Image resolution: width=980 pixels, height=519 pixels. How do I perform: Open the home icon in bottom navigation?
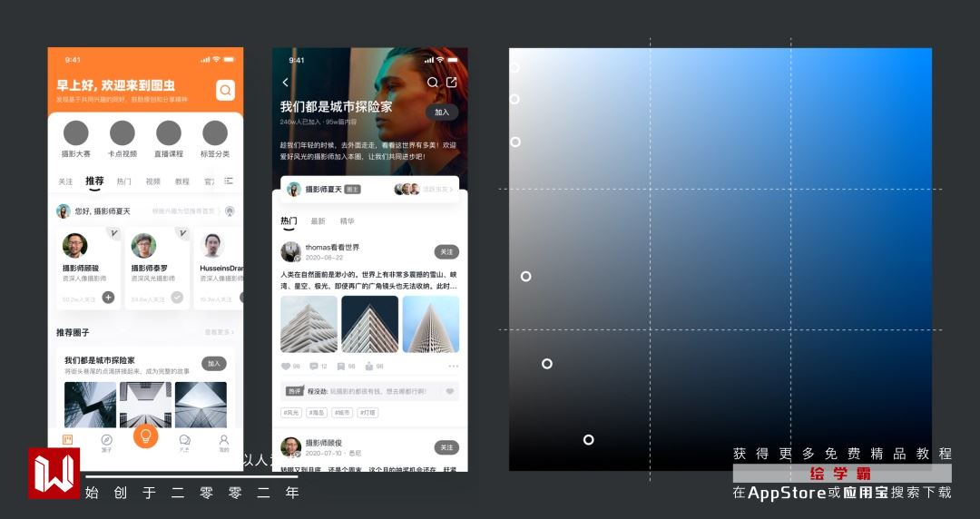67,440
